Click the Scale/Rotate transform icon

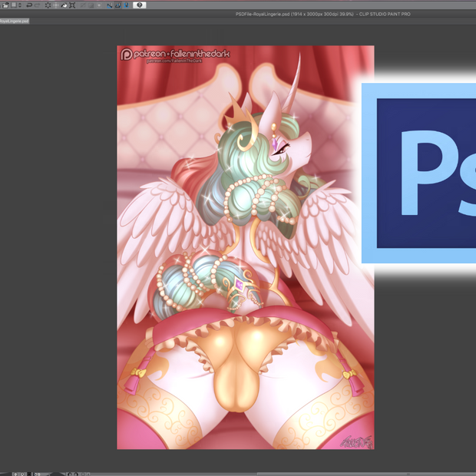[72, 5]
